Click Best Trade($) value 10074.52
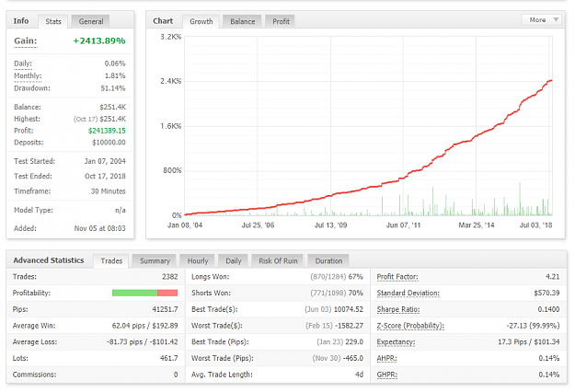The height and width of the screenshot is (392, 575). point(349,309)
